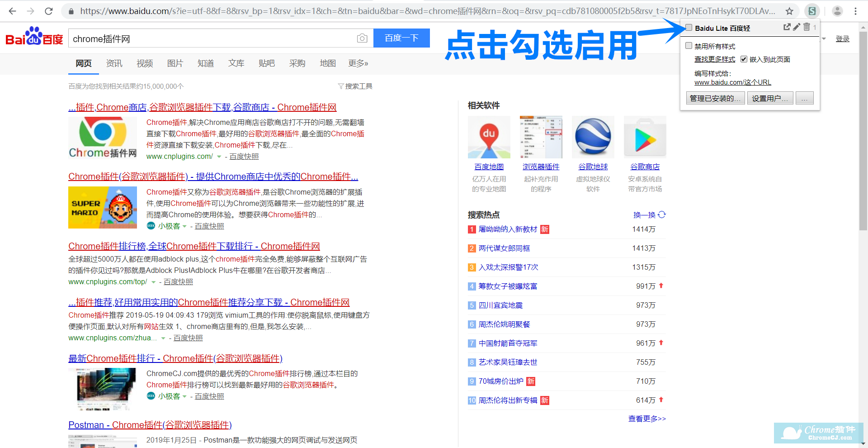Open dropdown arrow left of 登录
The height and width of the screenshot is (448, 868).
[x=824, y=39]
